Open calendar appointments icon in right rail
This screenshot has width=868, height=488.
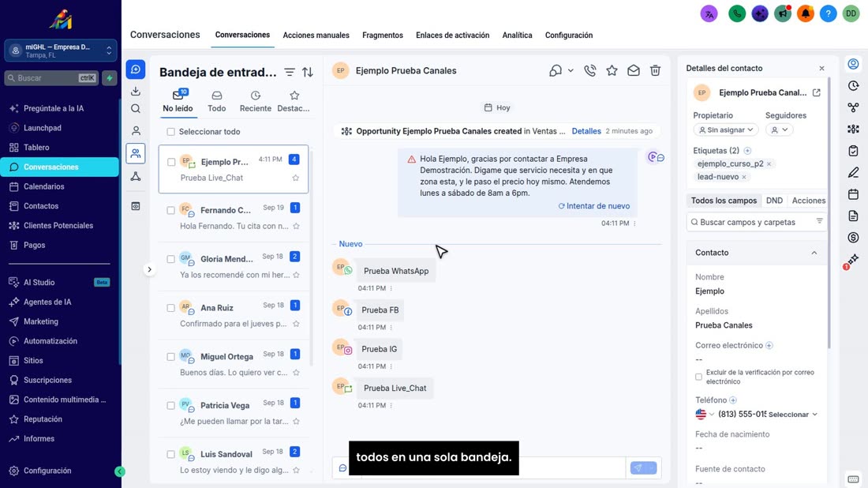[853, 194]
